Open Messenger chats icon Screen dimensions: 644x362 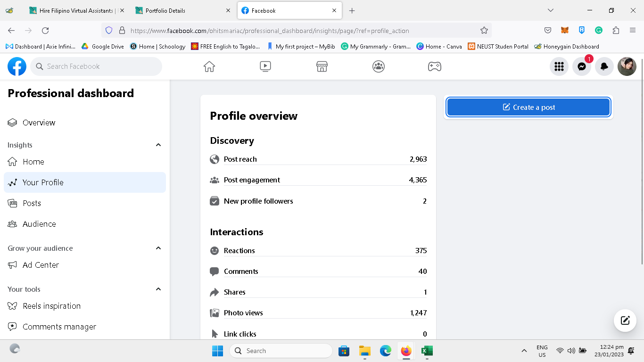click(582, 66)
